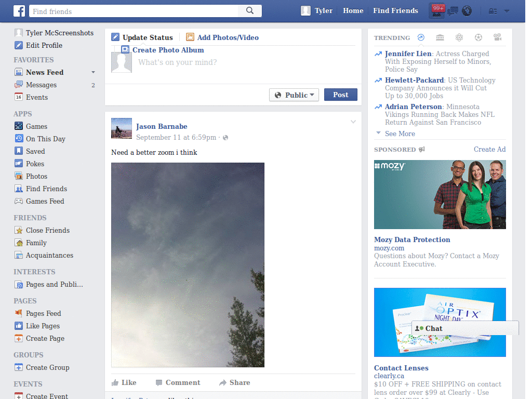Go to Home in top bar
532x399 pixels.
tap(353, 10)
